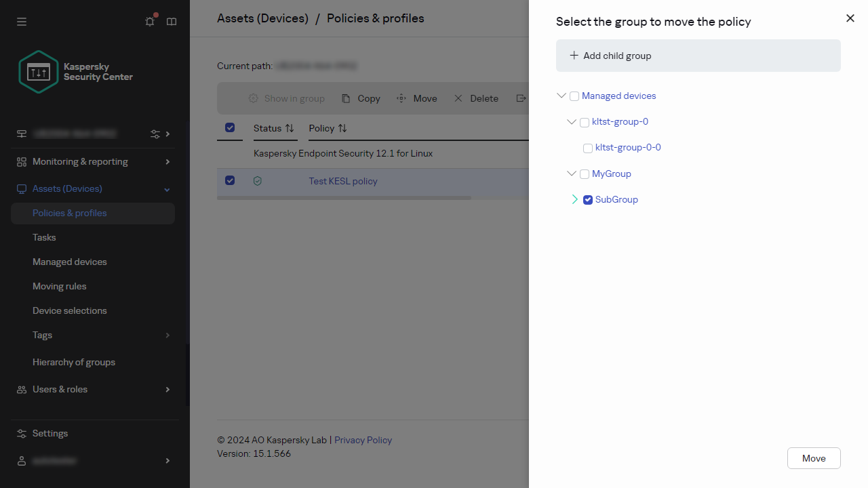
Task: Open Tasks in the sidebar
Action: click(x=44, y=237)
